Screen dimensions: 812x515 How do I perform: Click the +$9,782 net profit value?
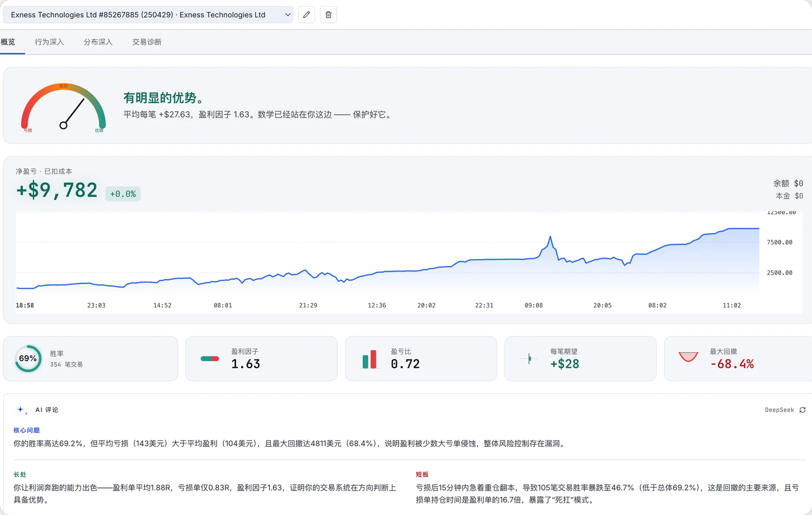pyautogui.click(x=57, y=190)
